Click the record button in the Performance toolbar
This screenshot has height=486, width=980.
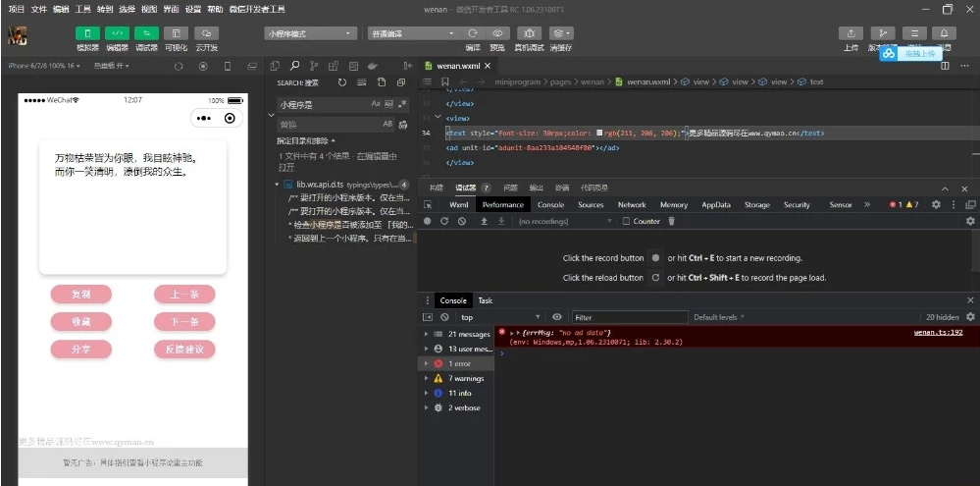coord(427,221)
